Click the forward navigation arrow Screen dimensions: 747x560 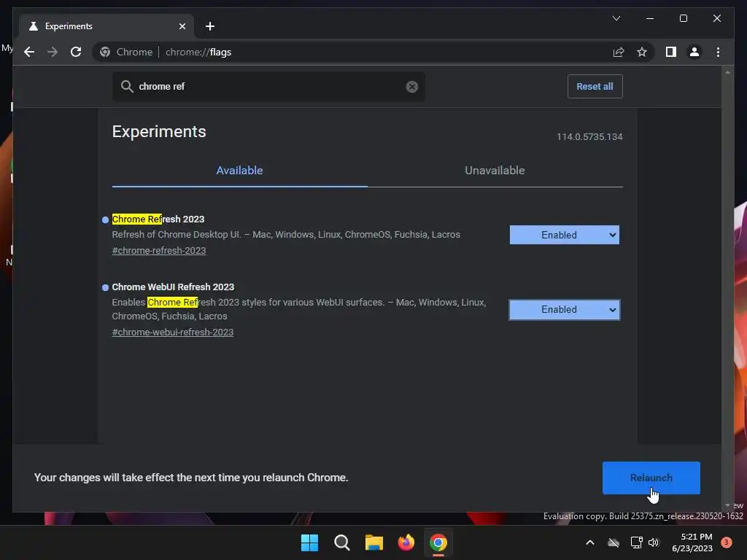pos(53,52)
